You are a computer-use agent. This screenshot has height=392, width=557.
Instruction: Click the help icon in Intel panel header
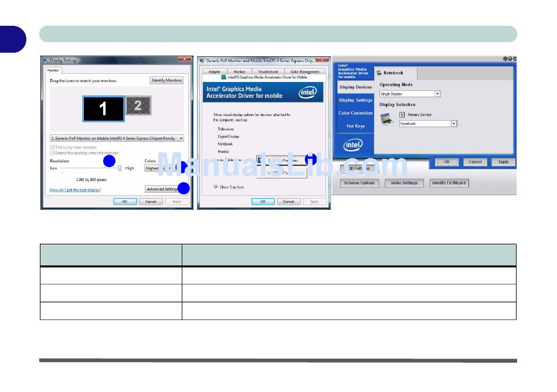click(x=510, y=59)
